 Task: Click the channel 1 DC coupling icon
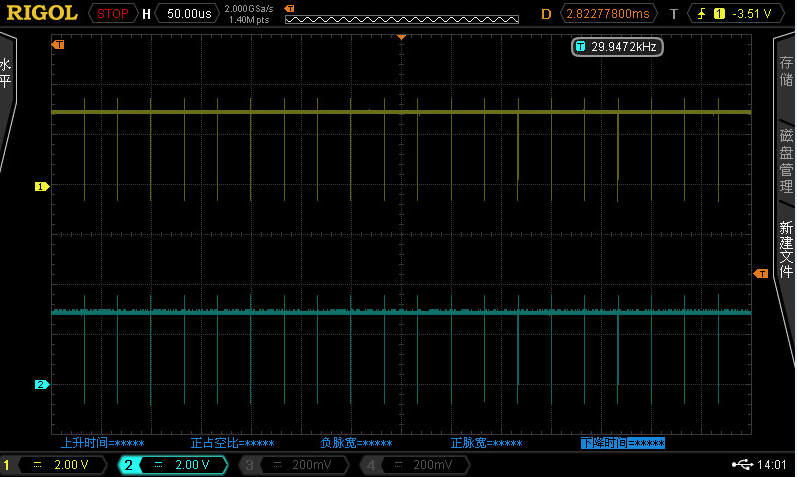click(38, 465)
